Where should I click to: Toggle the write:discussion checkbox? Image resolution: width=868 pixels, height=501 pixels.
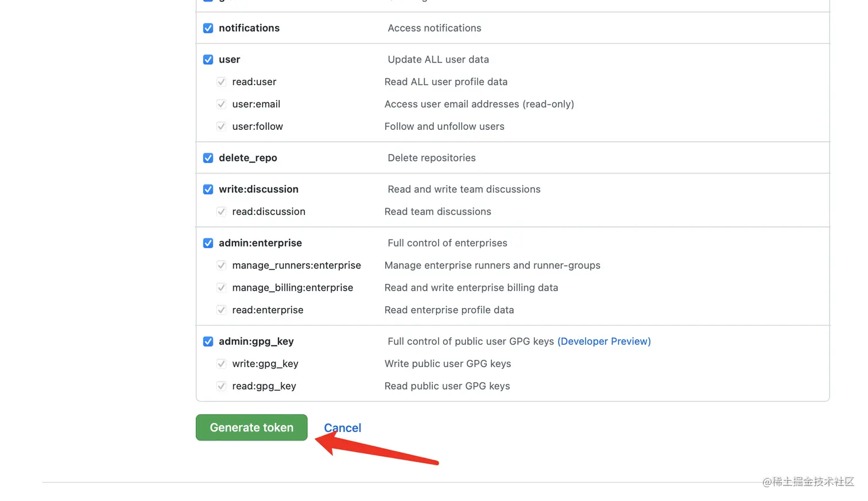tap(208, 190)
